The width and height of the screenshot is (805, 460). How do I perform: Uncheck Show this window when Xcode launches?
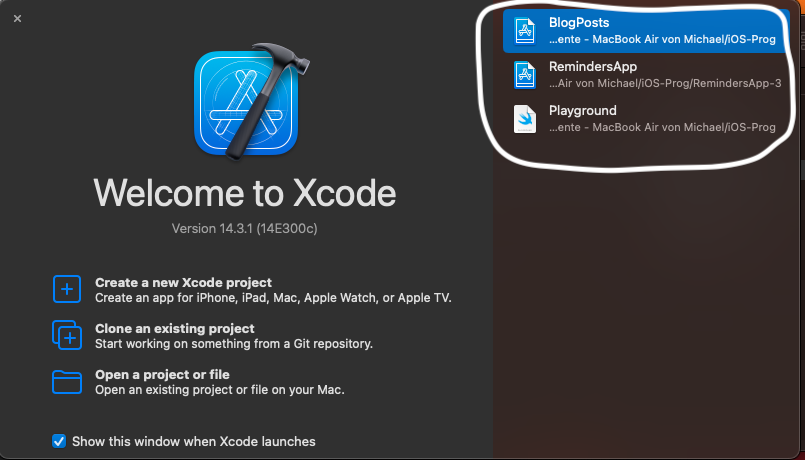coord(59,441)
